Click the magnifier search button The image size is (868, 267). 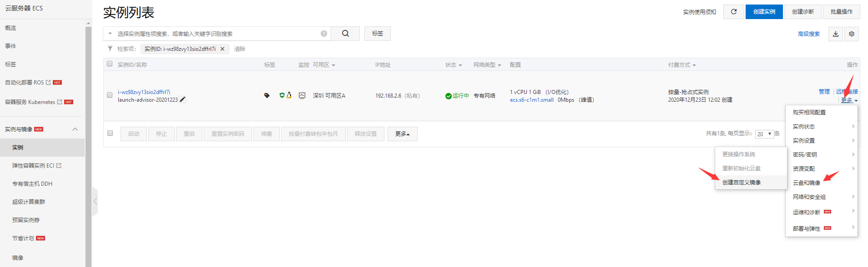345,34
